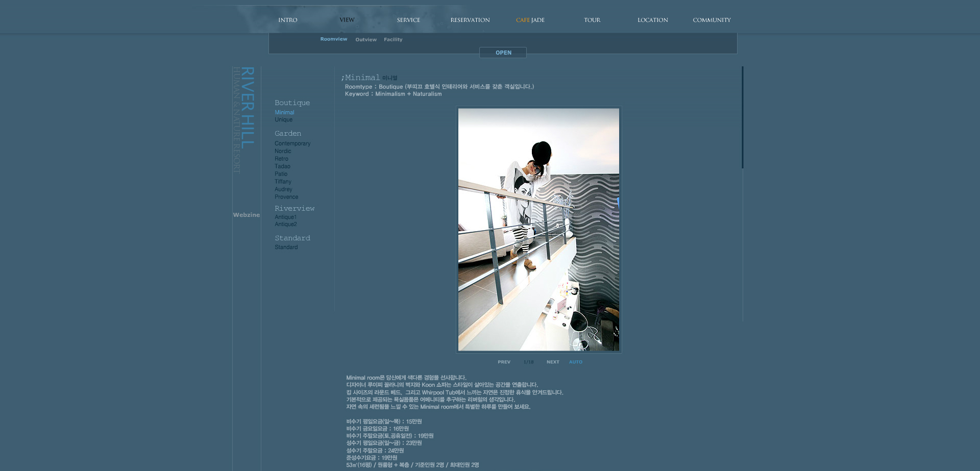Click the Minimal room photo

[x=538, y=230]
